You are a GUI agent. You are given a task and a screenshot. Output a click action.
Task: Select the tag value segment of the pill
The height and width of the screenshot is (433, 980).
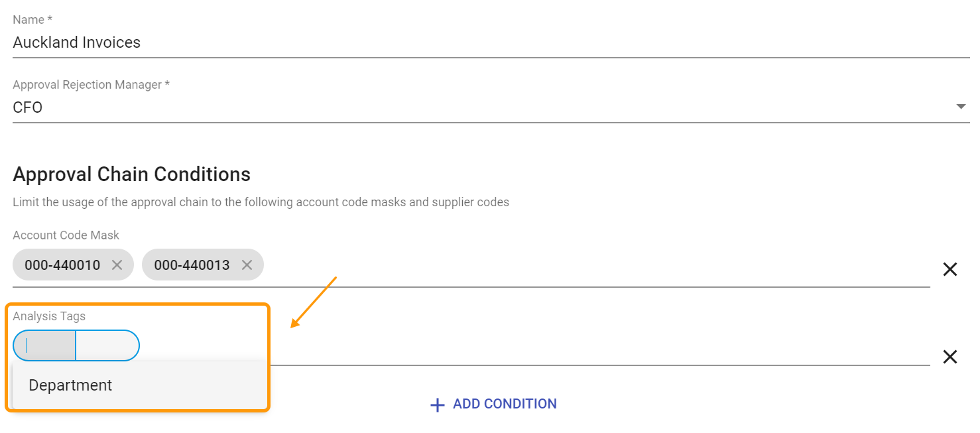click(107, 345)
